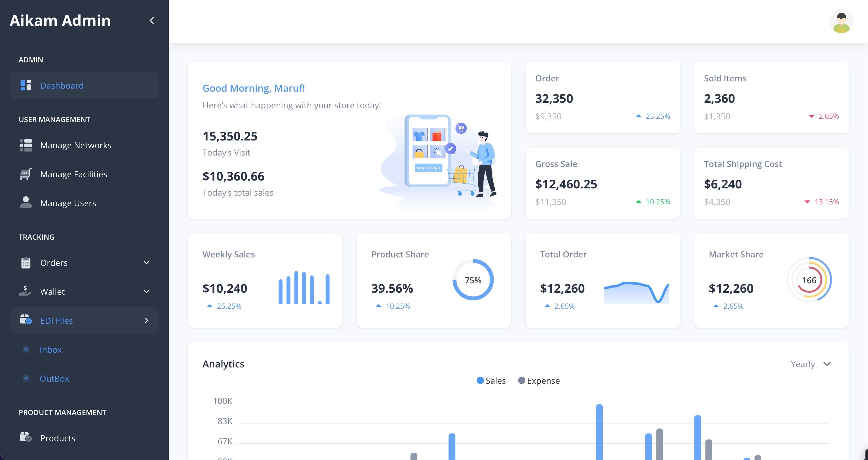Click the Analytics section heading
This screenshot has height=460, width=868.
tap(223, 364)
